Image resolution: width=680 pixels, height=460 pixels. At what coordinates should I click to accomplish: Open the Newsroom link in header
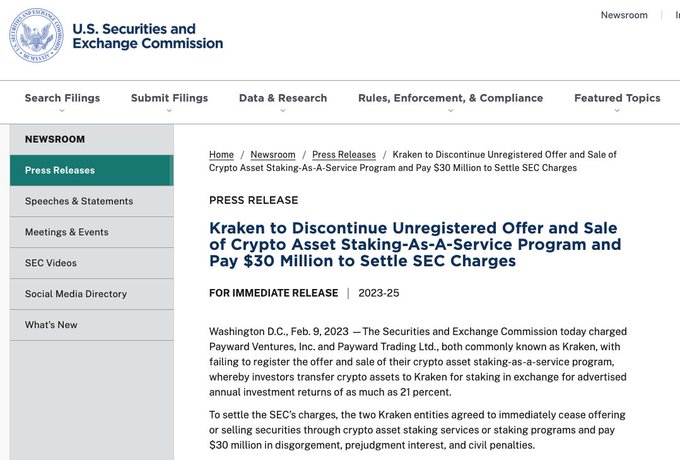(624, 15)
